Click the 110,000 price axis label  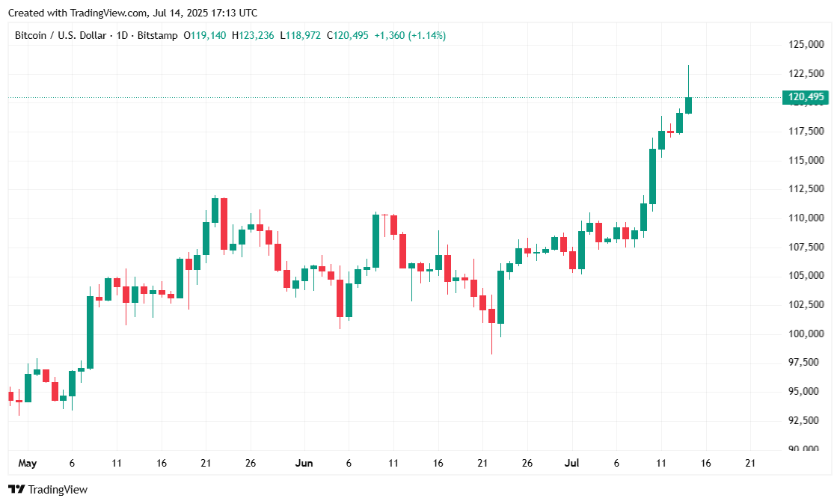[x=806, y=218]
